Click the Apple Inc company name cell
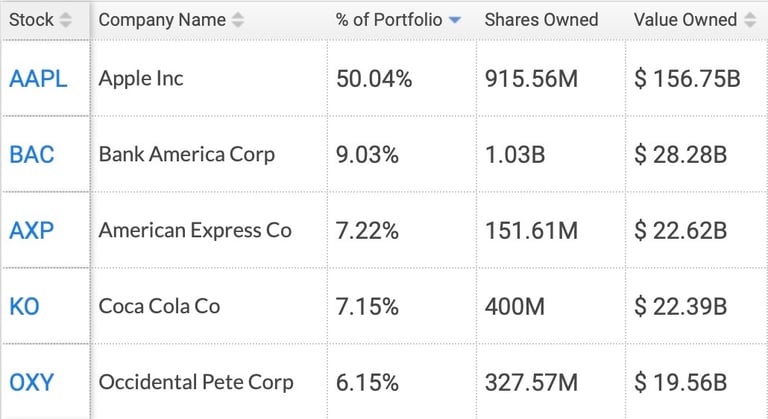 tap(141, 78)
